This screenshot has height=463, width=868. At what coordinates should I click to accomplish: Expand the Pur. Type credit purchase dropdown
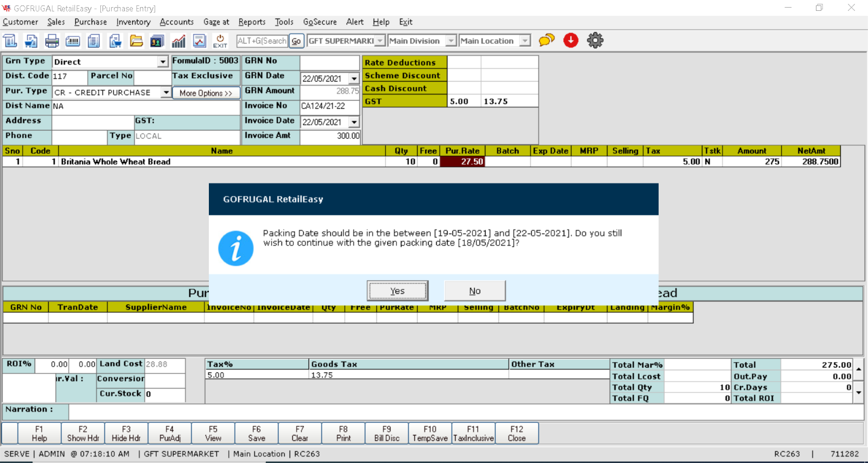coord(166,92)
